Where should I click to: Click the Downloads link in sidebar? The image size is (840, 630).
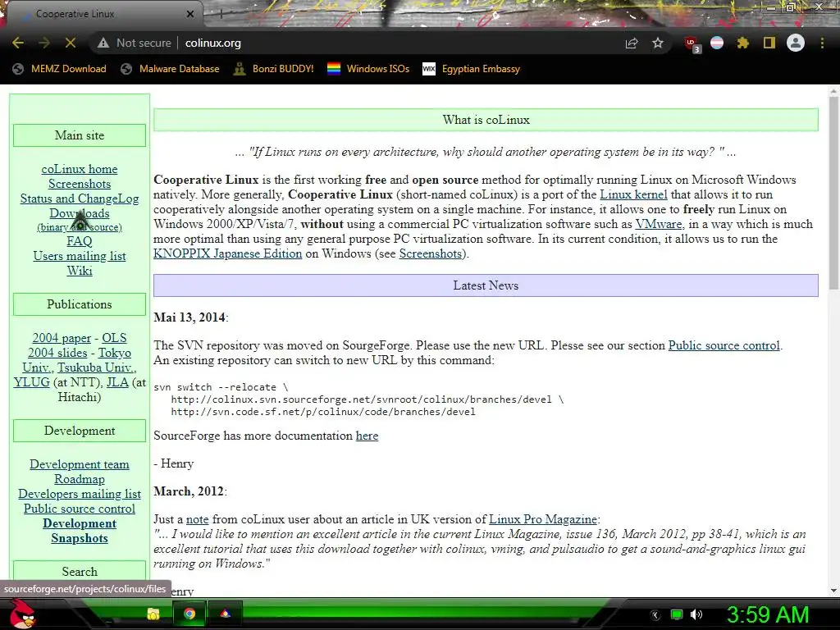pyautogui.click(x=80, y=213)
